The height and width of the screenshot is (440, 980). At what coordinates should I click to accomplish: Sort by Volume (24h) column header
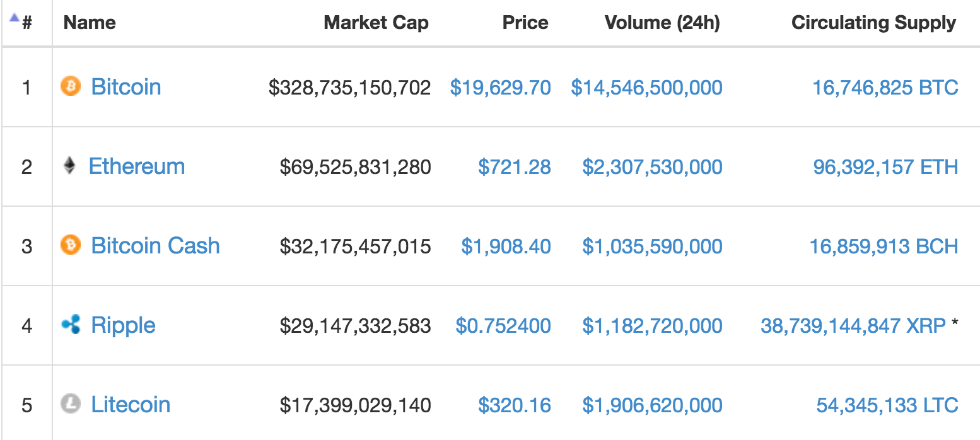pyautogui.click(x=662, y=23)
